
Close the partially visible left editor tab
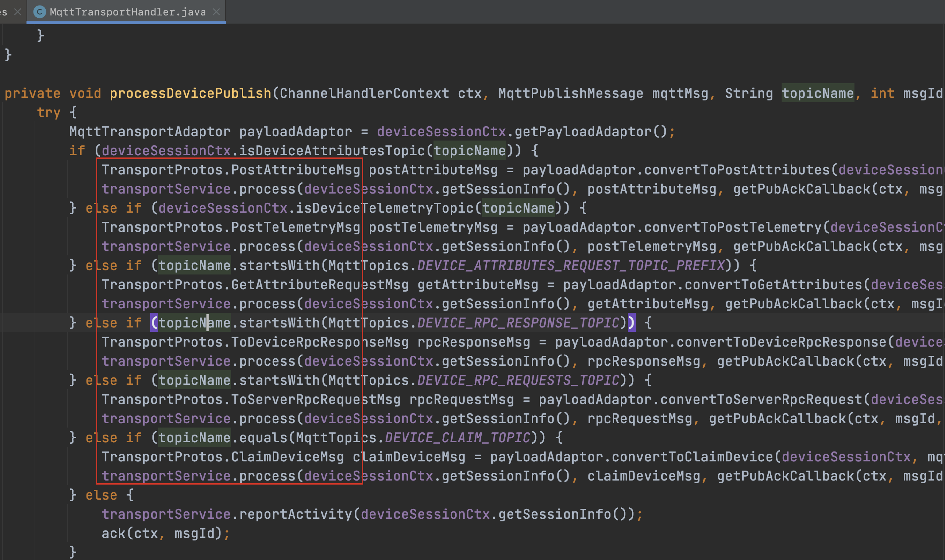17,12
